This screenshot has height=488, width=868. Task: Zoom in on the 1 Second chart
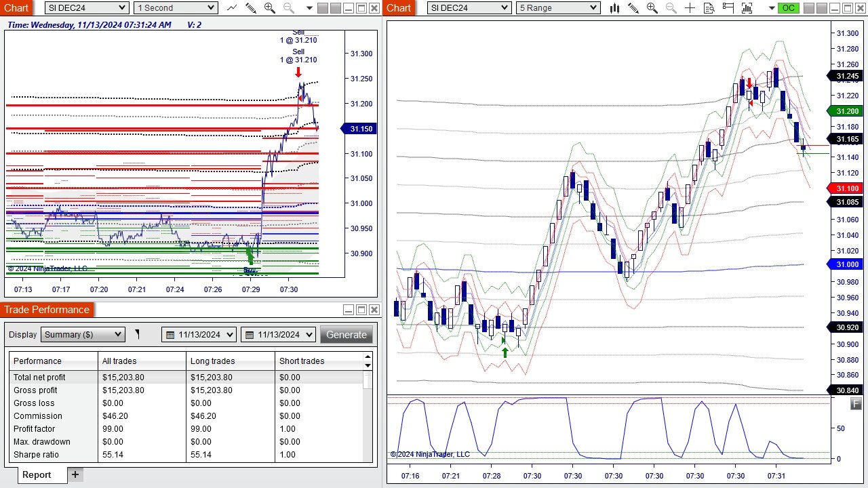point(269,8)
